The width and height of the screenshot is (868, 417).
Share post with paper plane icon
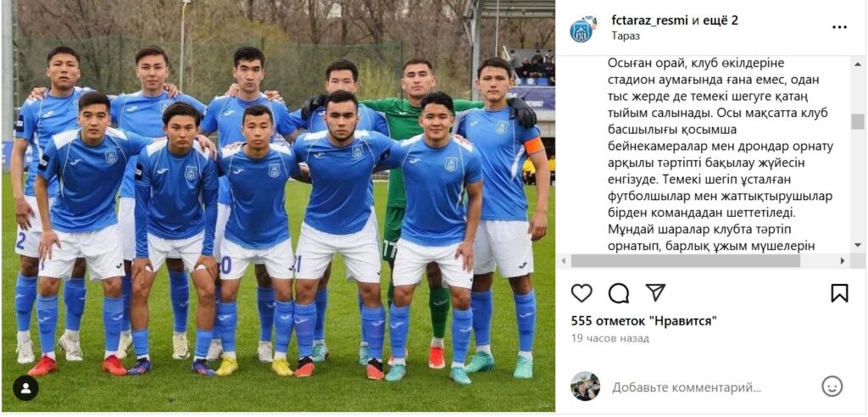click(655, 292)
